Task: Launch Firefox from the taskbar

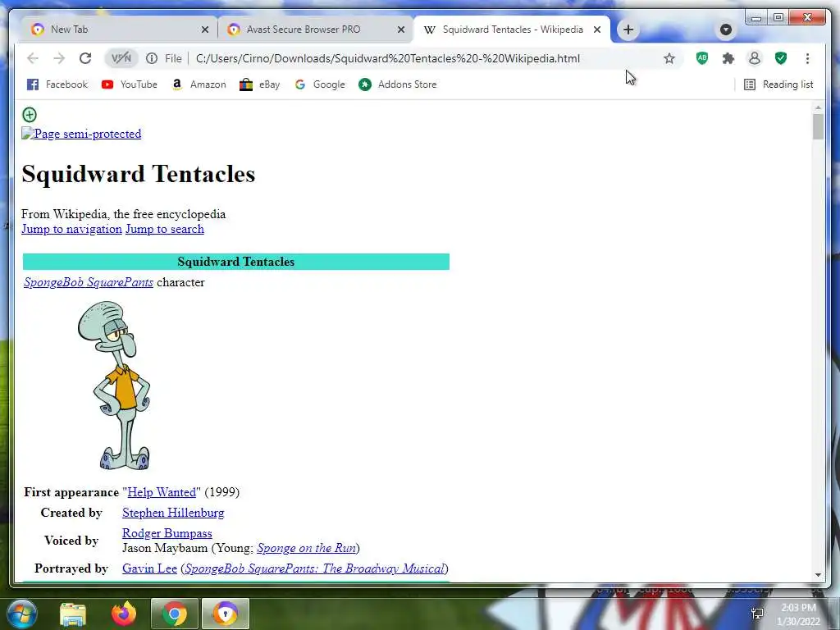Action: click(124, 614)
